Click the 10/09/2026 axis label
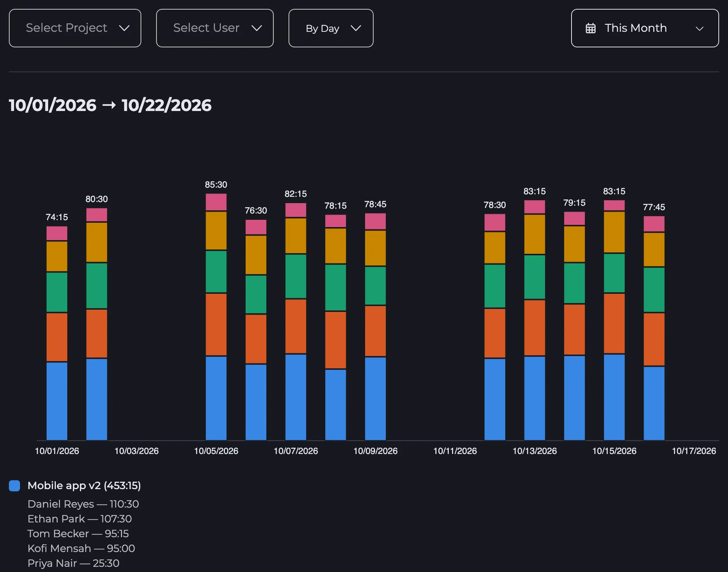 [x=375, y=451]
